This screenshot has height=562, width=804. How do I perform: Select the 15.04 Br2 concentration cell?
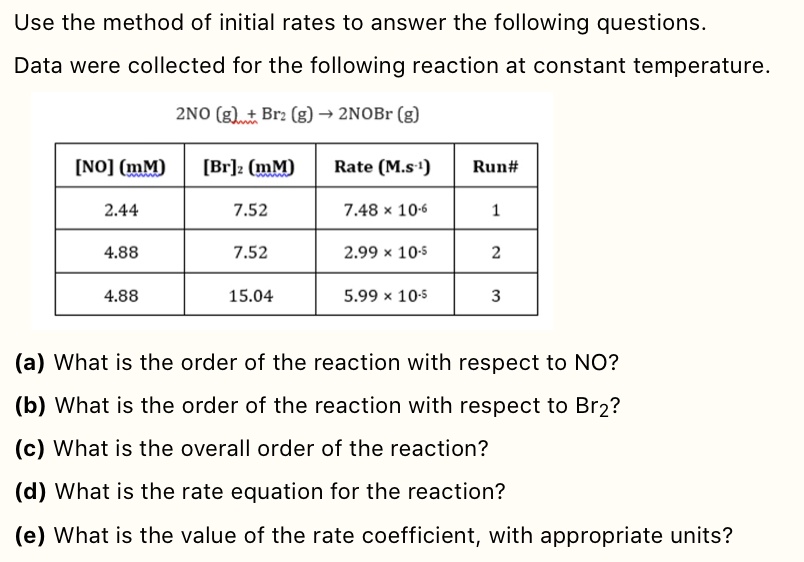pyautogui.click(x=249, y=296)
